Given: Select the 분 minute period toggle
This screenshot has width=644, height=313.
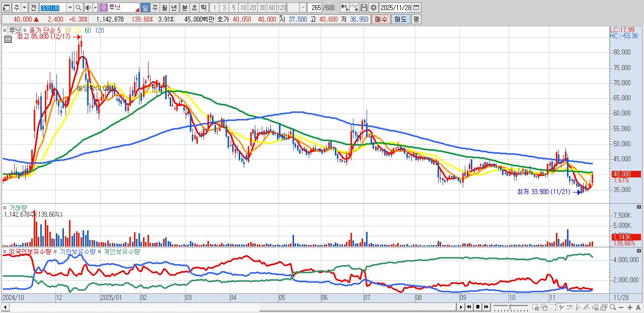Looking at the screenshot, I should point(185,8).
